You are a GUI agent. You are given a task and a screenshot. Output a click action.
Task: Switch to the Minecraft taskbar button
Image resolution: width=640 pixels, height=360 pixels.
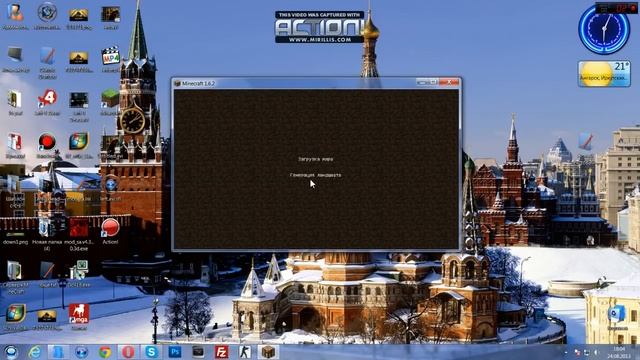pyautogui.click(x=268, y=352)
